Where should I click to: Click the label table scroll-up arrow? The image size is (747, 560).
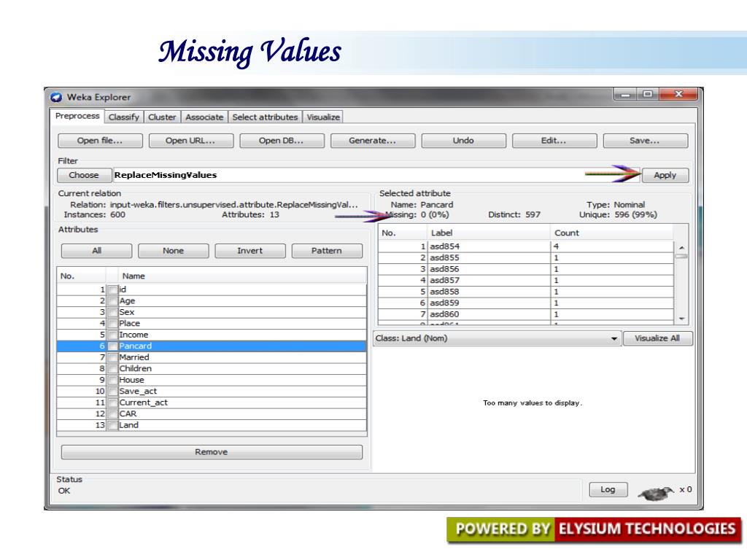pyautogui.click(x=682, y=248)
